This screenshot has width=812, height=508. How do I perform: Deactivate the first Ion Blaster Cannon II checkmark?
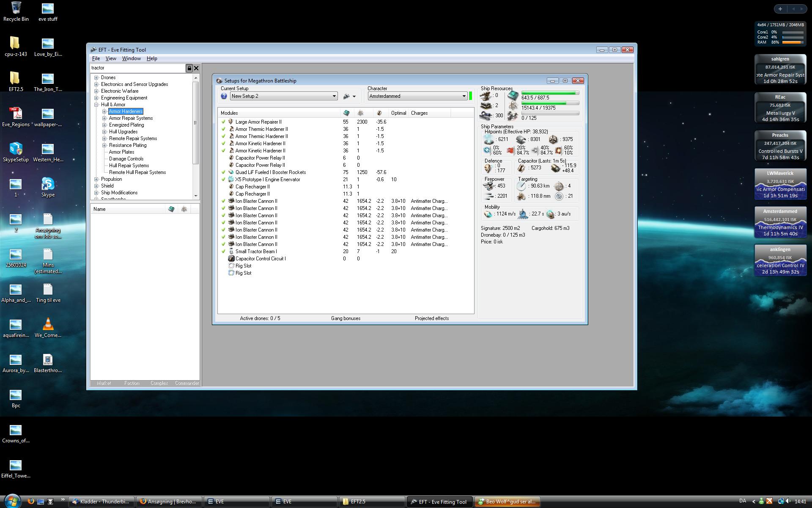(223, 201)
